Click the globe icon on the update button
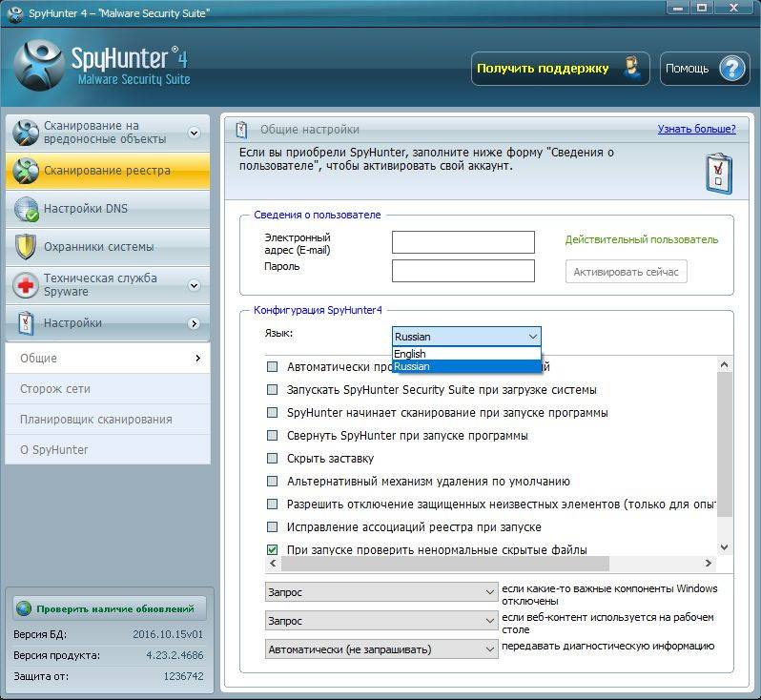 pyautogui.click(x=23, y=608)
